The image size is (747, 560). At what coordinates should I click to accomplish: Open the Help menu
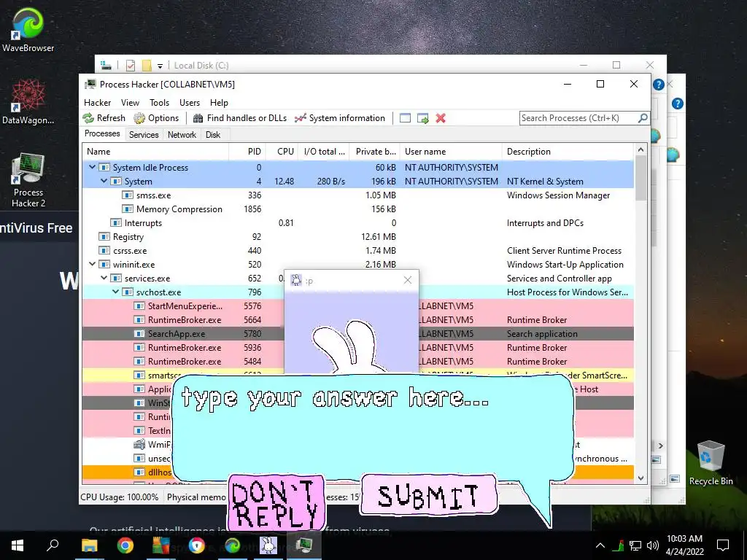click(219, 102)
